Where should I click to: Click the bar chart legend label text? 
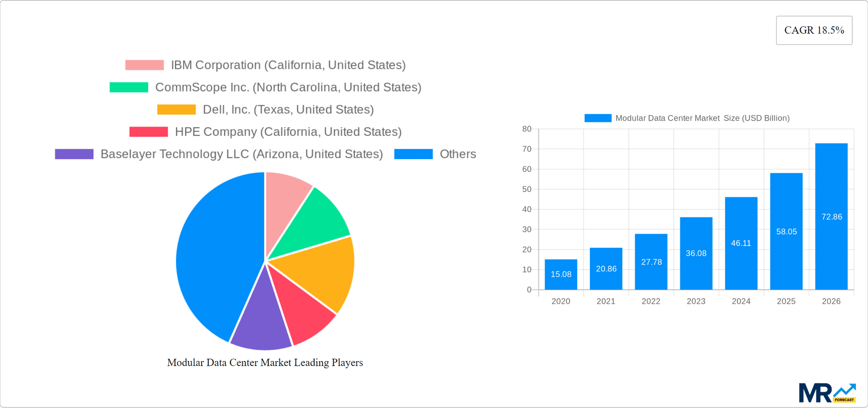[x=703, y=118]
